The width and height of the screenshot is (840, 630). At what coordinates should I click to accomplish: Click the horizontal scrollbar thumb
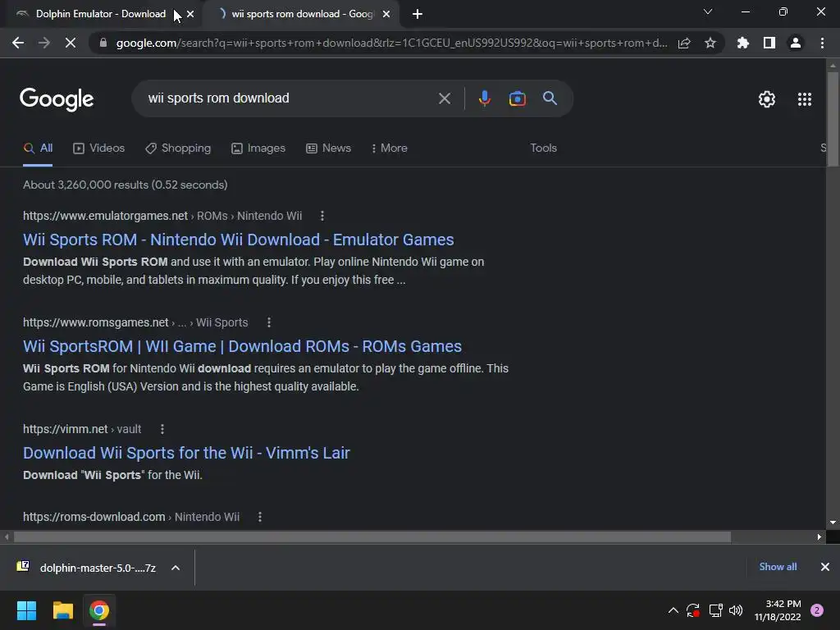click(x=372, y=536)
